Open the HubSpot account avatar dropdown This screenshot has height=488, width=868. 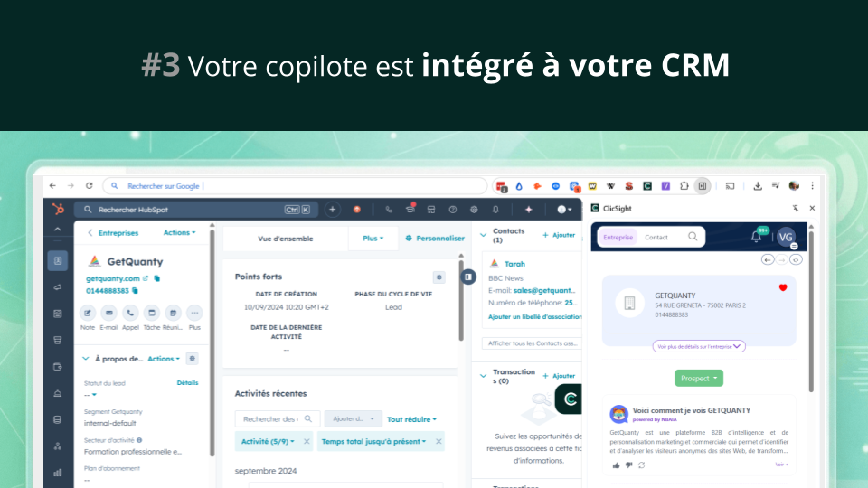click(x=564, y=210)
